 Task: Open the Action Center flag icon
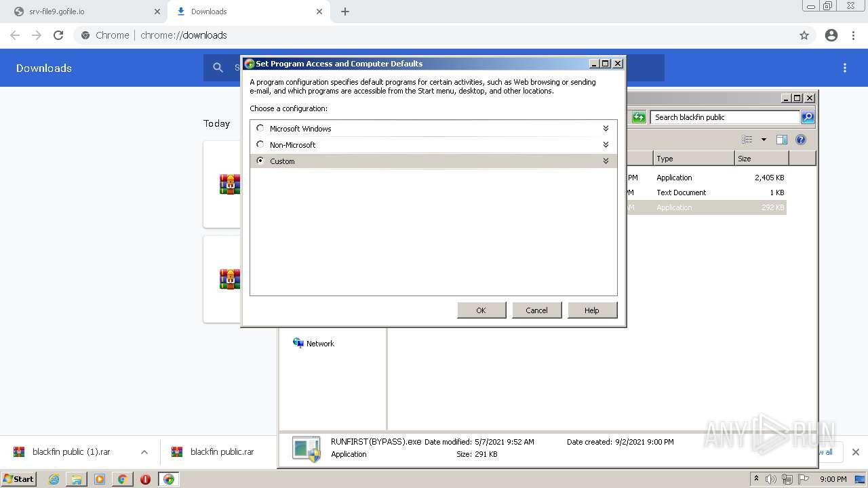804,479
